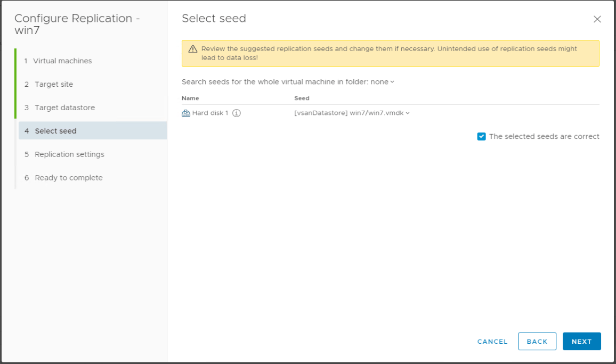
Task: Open step 5 Replication settings
Action: [x=69, y=154]
